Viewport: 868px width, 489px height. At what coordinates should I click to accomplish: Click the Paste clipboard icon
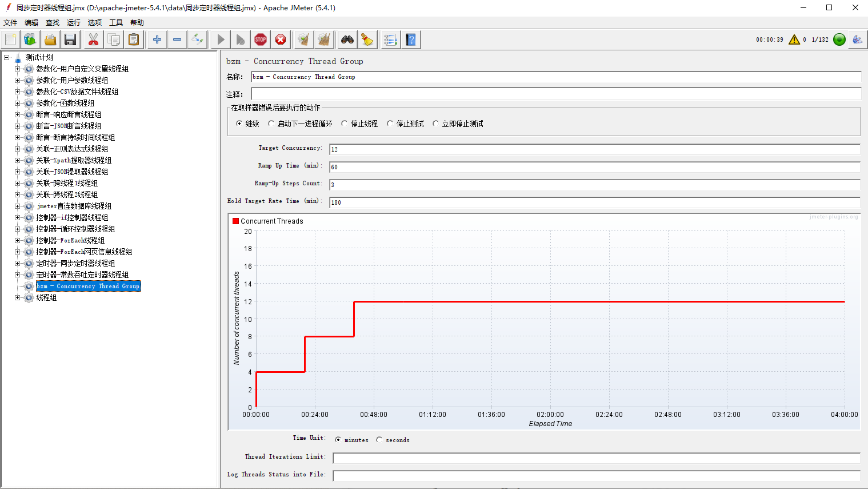tap(134, 39)
